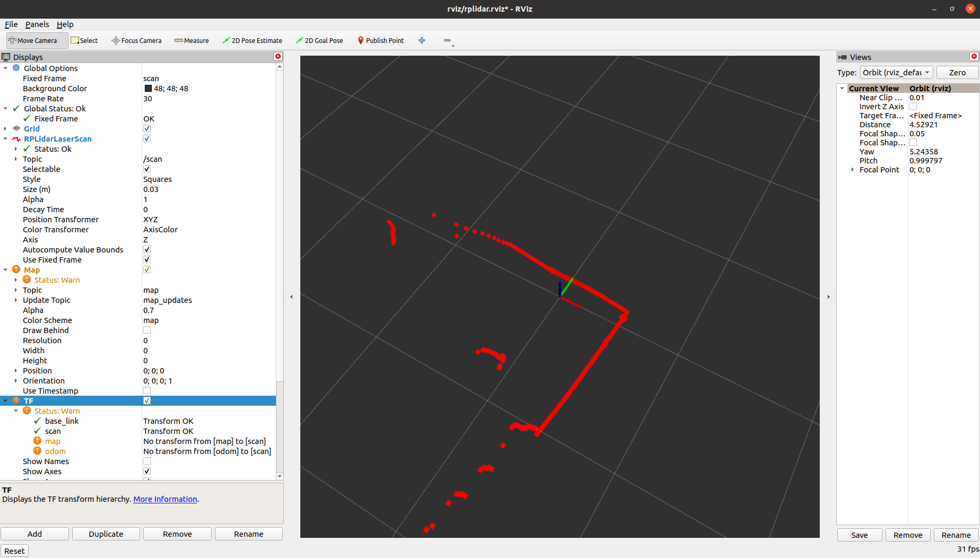
Task: Open the Panels menu
Action: point(37,24)
